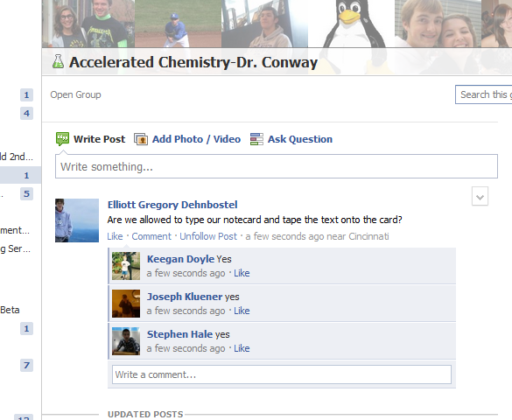The height and width of the screenshot is (420, 512).
Task: Click the Write a comment field
Action: click(282, 374)
